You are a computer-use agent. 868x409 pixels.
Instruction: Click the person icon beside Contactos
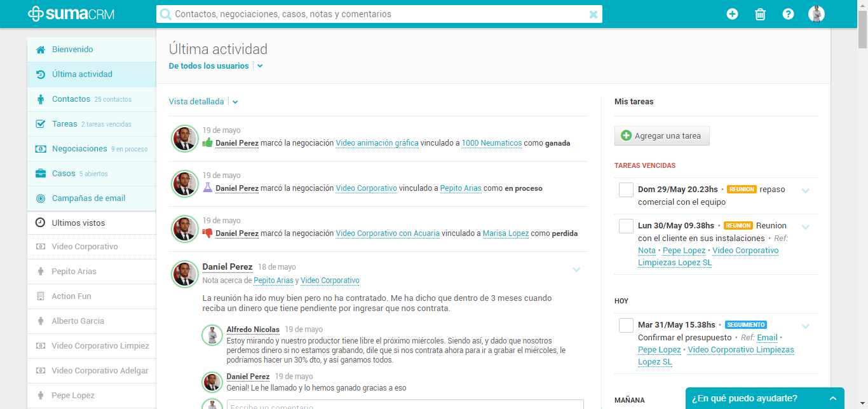[x=41, y=99]
